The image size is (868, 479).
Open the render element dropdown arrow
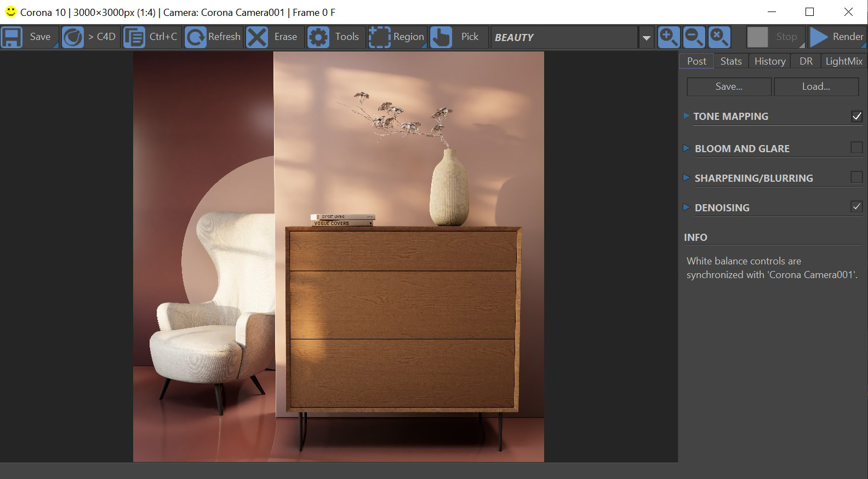pyautogui.click(x=647, y=38)
